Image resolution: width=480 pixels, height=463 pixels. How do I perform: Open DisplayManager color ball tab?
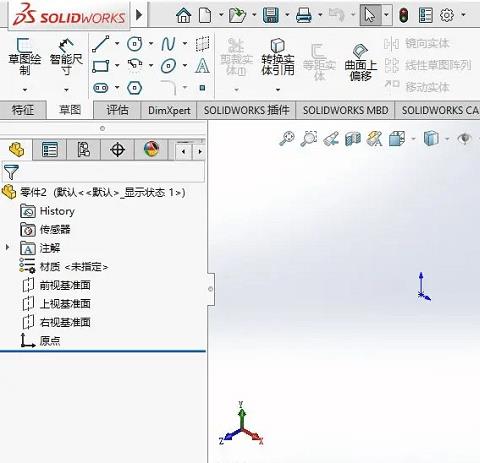tap(151, 150)
